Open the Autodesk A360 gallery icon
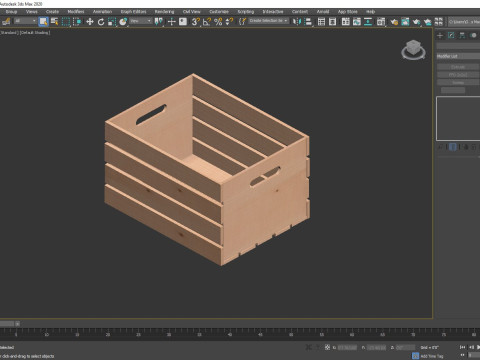This screenshot has height=360, width=480. (x=439, y=22)
